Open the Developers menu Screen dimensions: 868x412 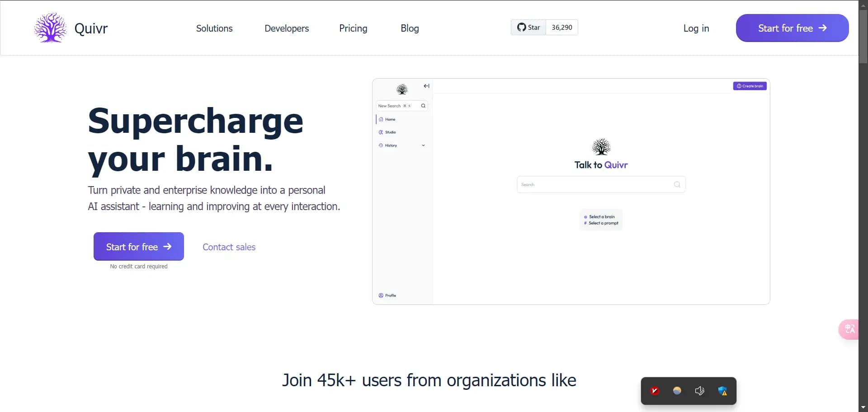coord(287,28)
